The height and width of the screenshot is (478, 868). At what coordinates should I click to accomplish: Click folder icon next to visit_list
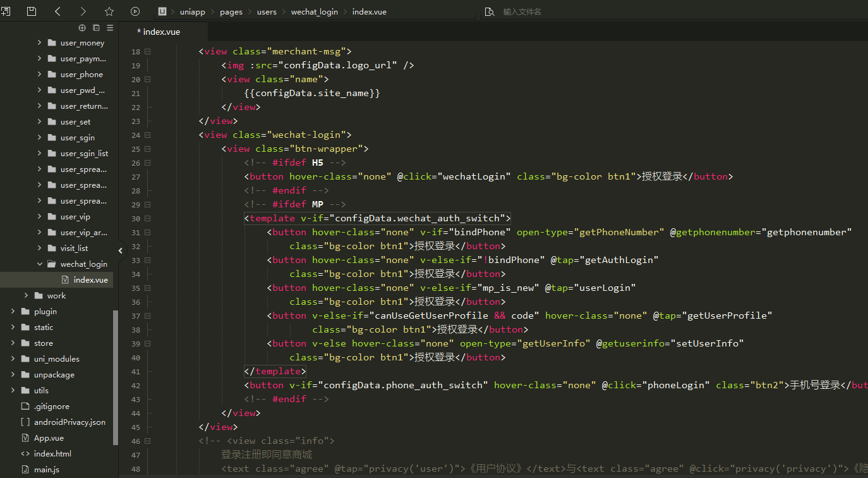[x=51, y=248]
